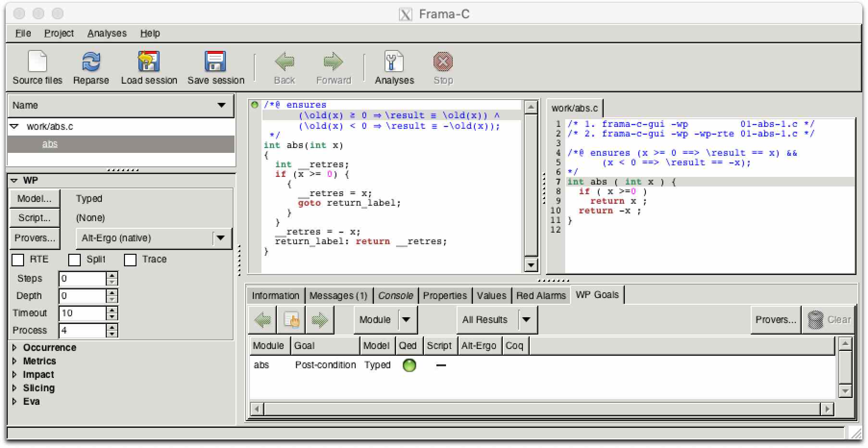868x448 pixels.
Task: Open the Load session icon
Action: (x=149, y=62)
